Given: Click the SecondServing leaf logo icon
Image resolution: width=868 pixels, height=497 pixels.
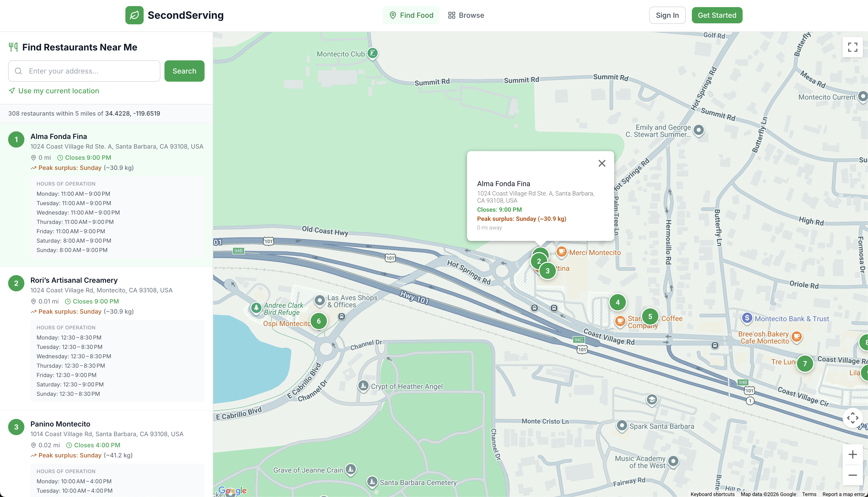Looking at the screenshot, I should [134, 15].
